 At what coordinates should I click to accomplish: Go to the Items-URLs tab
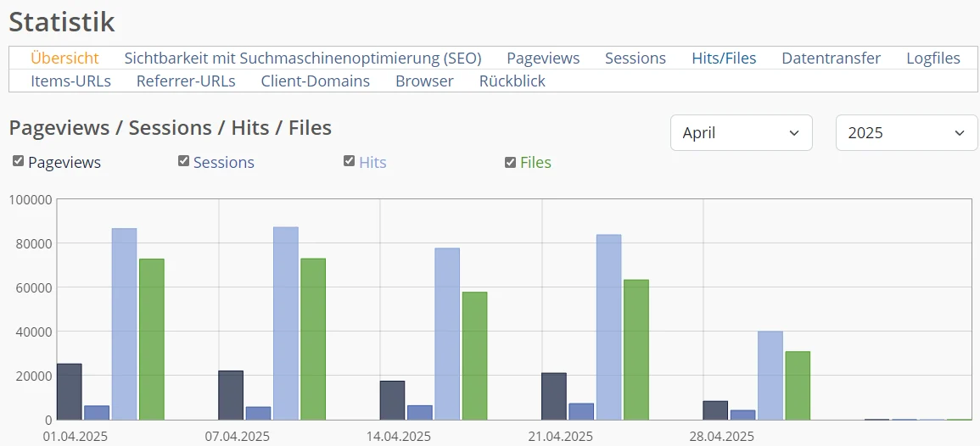pyautogui.click(x=70, y=81)
